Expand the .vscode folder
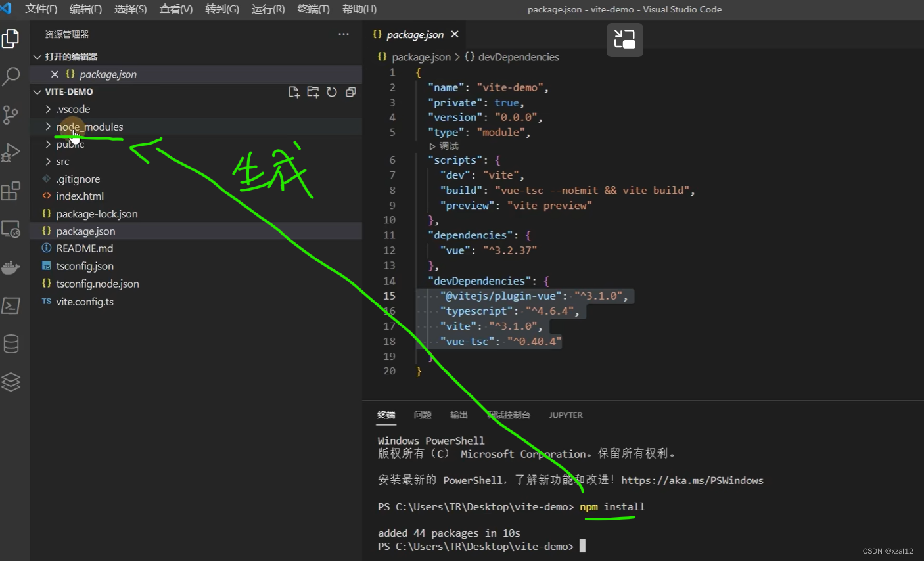The height and width of the screenshot is (561, 924). 48,109
